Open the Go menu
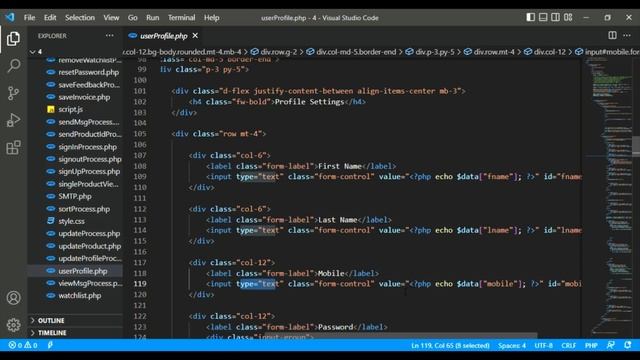The width and height of the screenshot is (640, 360). click(133, 18)
